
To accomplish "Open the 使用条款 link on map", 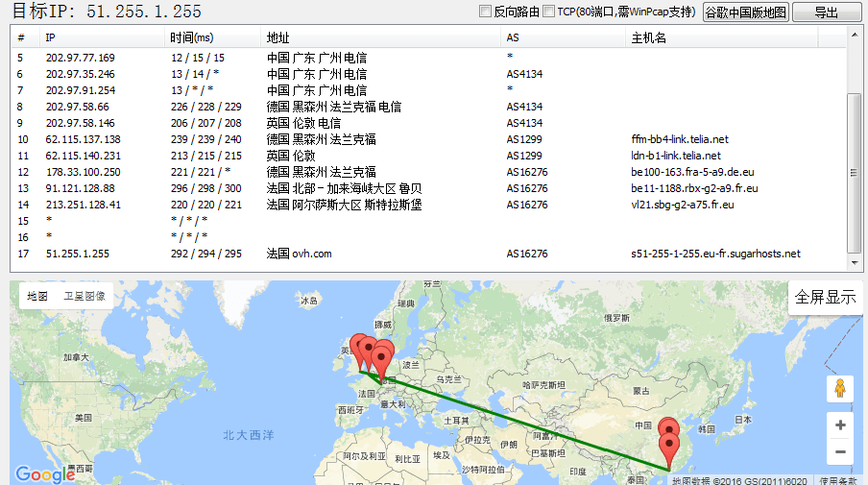I will 839,479.
